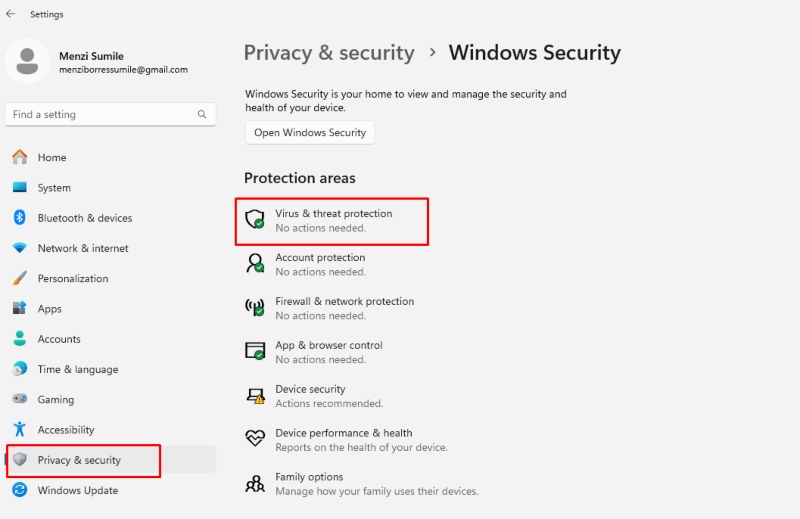Image resolution: width=800 pixels, height=519 pixels.
Task: Click the Windows Security page title
Action: pos(535,53)
